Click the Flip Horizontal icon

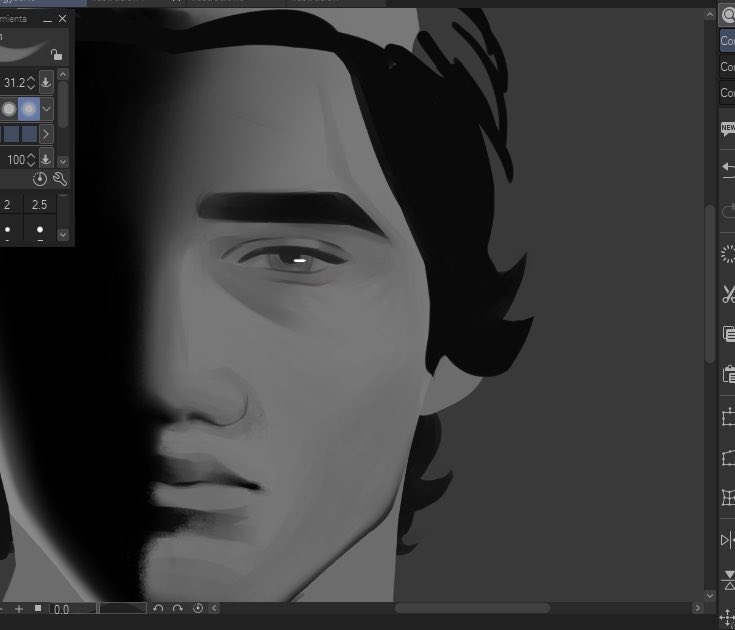(x=728, y=540)
